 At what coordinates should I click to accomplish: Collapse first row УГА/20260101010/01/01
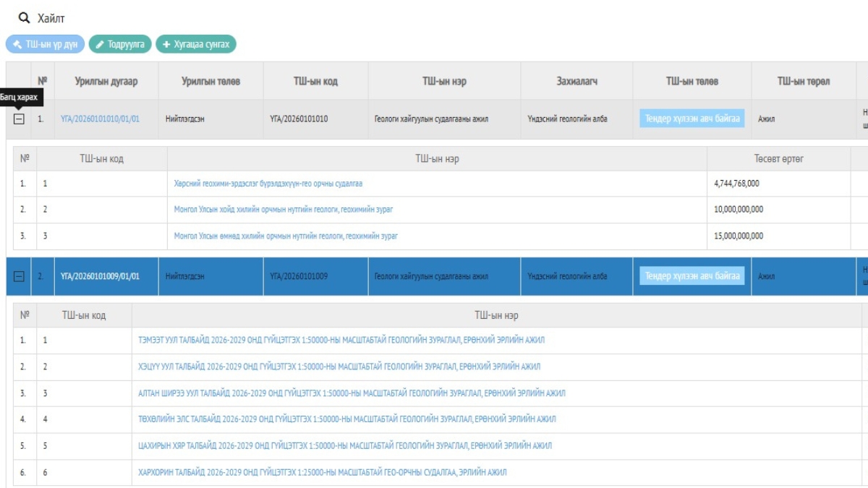coord(19,119)
